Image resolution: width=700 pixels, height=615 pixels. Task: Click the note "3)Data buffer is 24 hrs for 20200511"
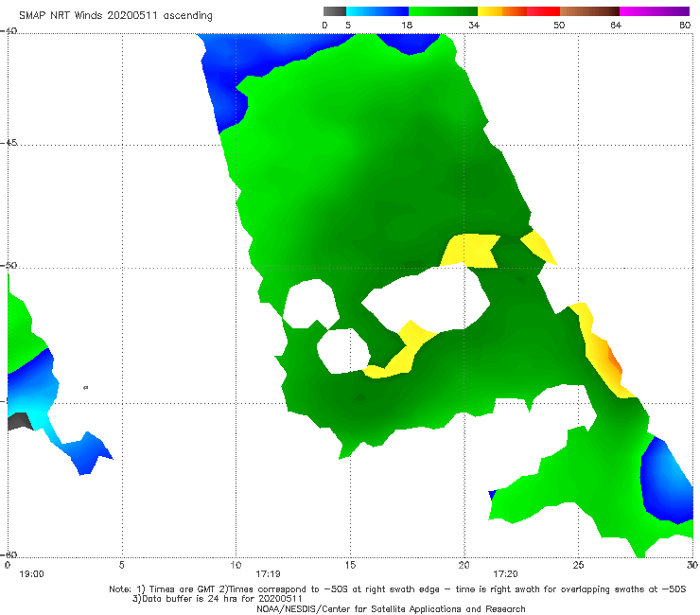pos(218,599)
